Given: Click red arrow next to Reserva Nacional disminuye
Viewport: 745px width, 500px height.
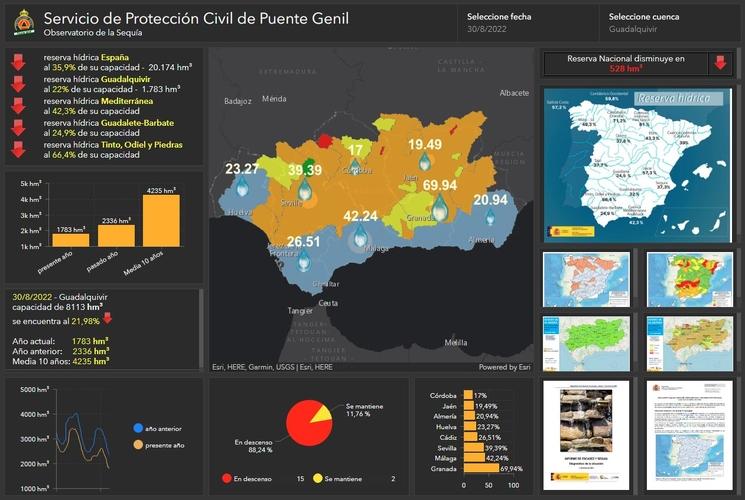Looking at the screenshot, I should [719, 64].
